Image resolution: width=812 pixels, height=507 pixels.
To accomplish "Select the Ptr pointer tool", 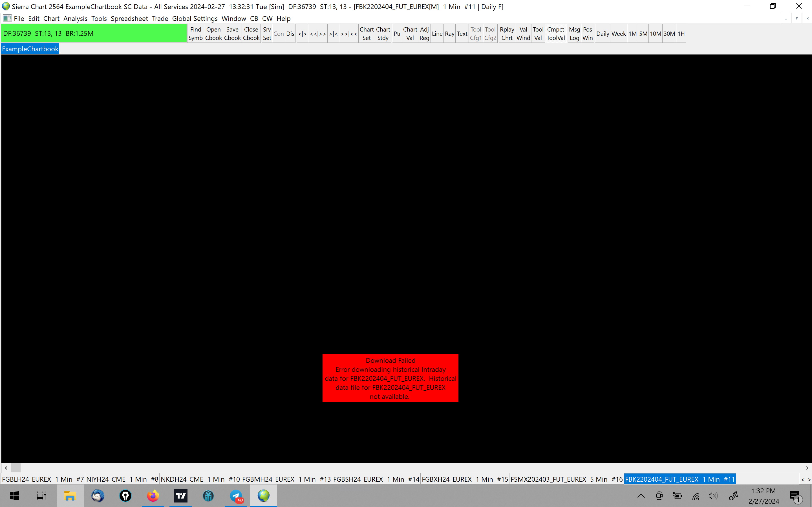I will pos(397,34).
